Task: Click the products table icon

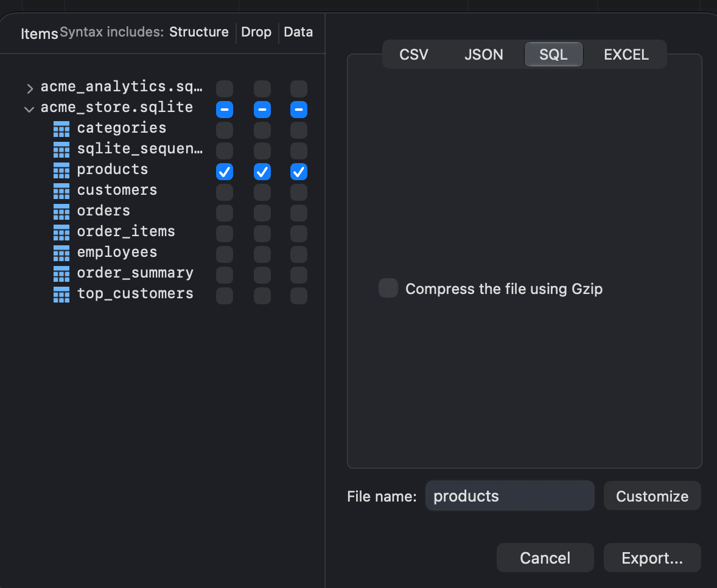Action: click(x=61, y=170)
